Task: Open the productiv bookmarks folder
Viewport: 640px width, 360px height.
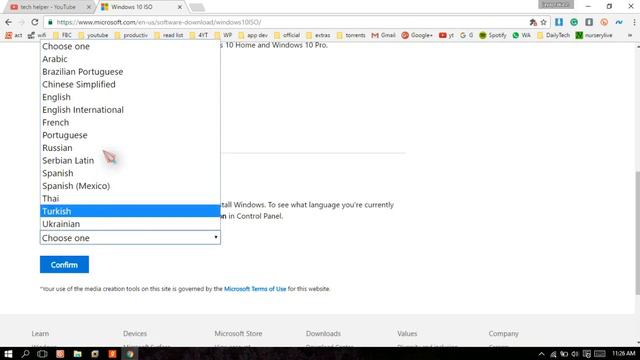Action: point(131,36)
